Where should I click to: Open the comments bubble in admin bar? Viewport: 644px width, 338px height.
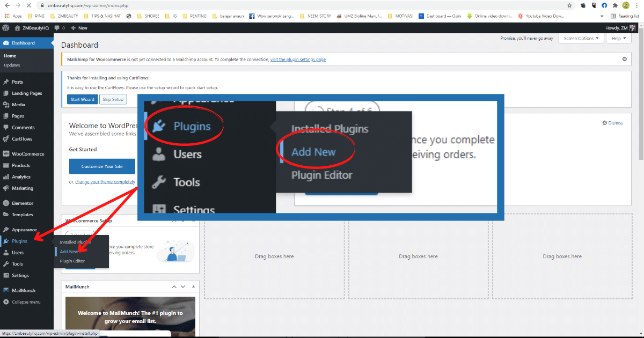[57, 27]
